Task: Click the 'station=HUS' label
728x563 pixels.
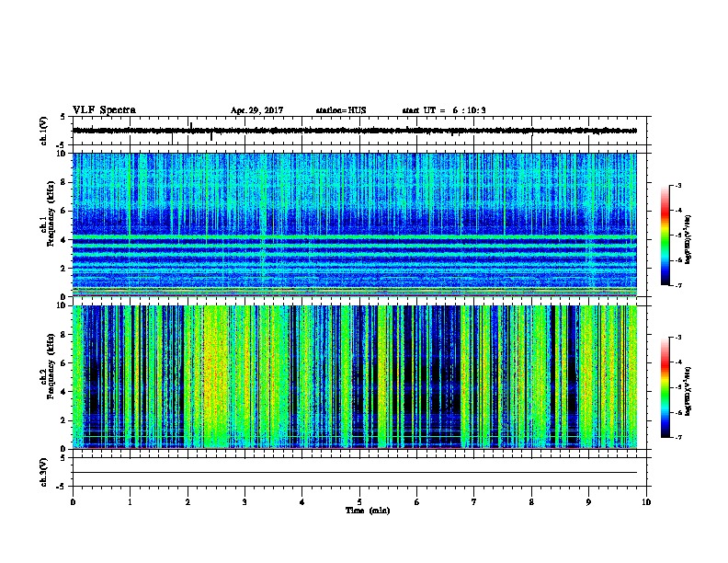Action: point(341,110)
